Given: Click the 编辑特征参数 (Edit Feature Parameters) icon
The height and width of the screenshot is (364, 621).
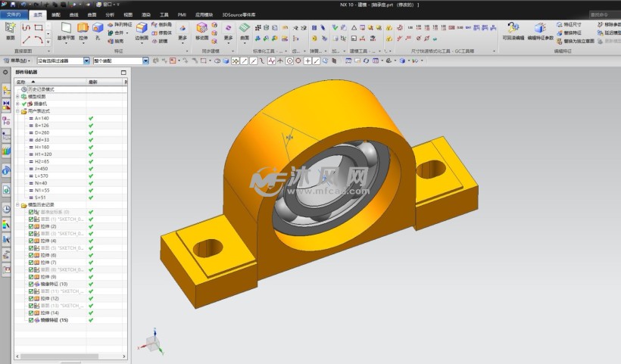Looking at the screenshot, I should [x=540, y=28].
